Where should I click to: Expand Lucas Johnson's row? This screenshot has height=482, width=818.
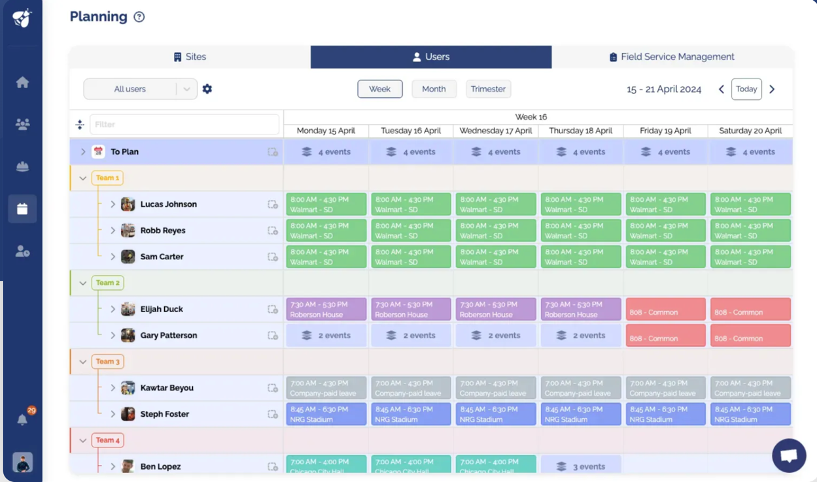[113, 204]
